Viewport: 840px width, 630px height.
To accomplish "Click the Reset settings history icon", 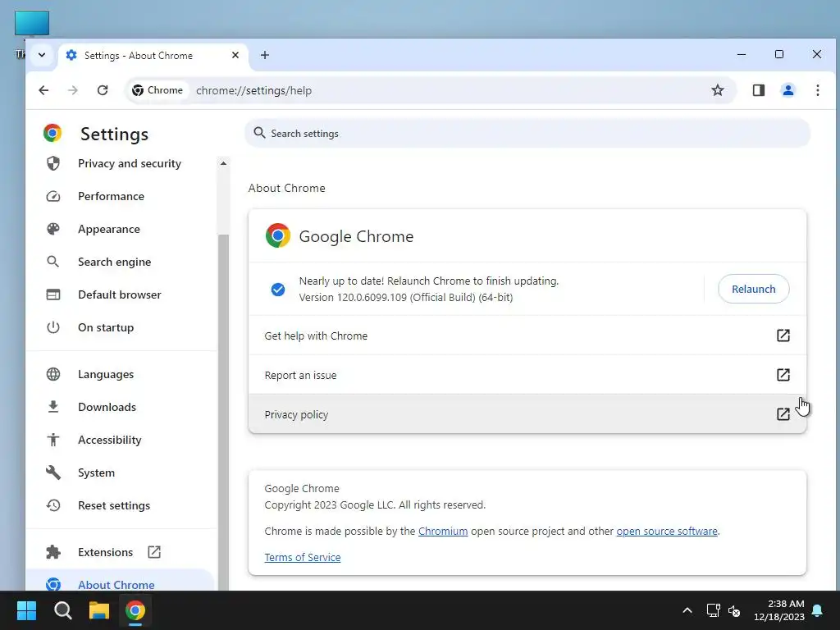I will (x=53, y=505).
